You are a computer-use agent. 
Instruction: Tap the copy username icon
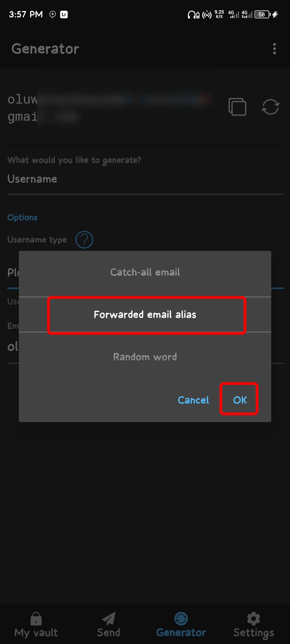coord(237,107)
